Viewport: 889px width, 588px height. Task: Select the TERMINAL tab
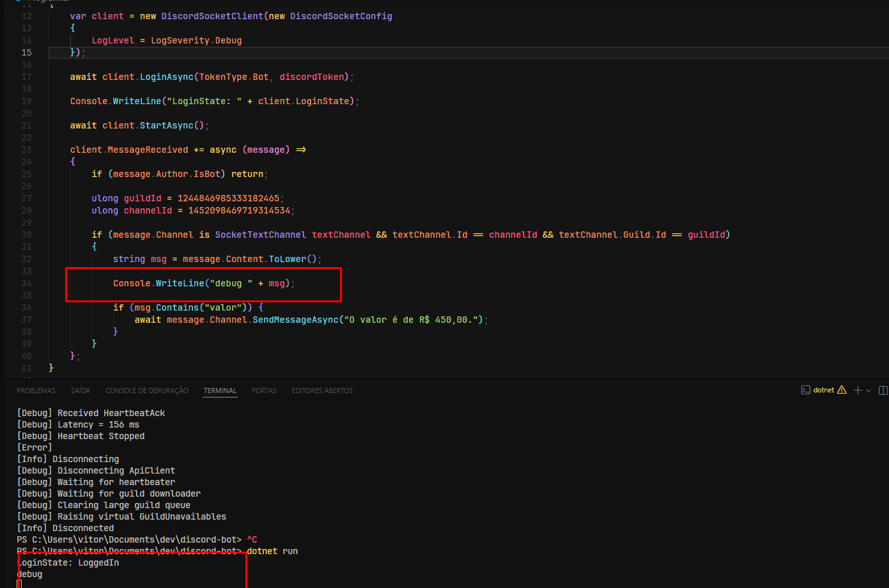tap(220, 391)
